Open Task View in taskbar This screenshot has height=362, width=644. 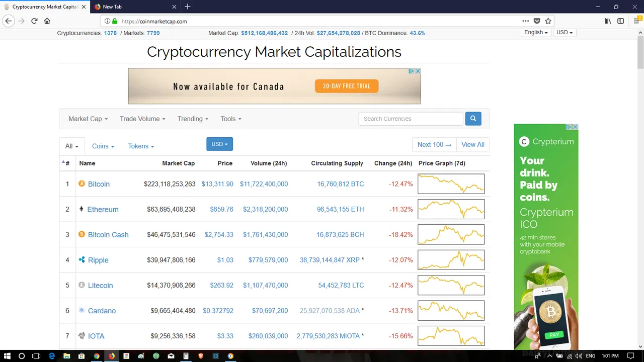coord(36,356)
